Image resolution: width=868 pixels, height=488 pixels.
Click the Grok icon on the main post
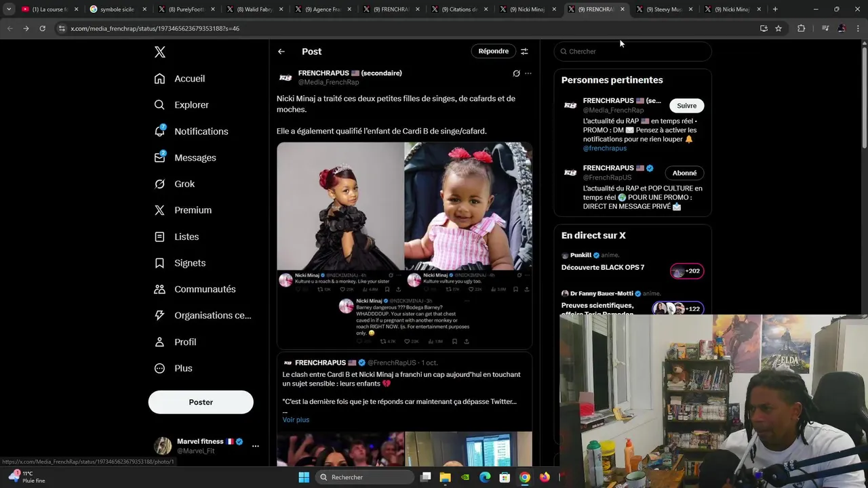pyautogui.click(x=516, y=73)
